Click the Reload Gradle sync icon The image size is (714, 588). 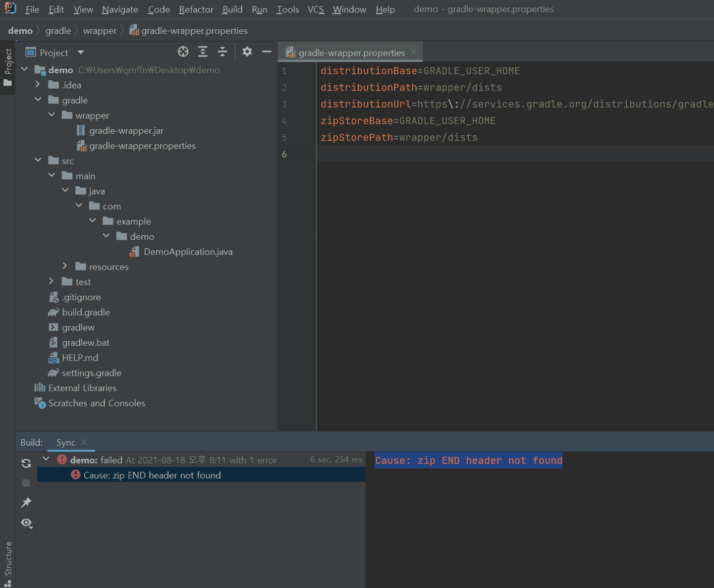click(26, 463)
